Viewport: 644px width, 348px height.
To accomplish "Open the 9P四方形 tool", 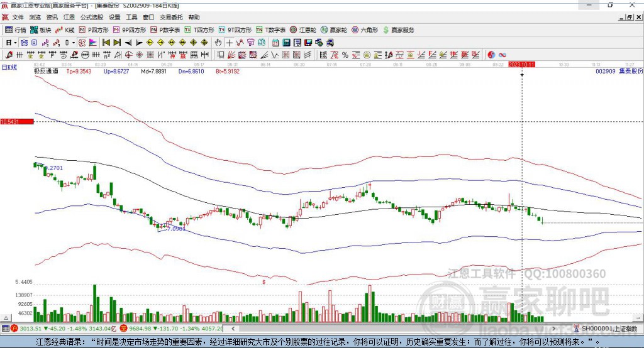I will [130, 30].
